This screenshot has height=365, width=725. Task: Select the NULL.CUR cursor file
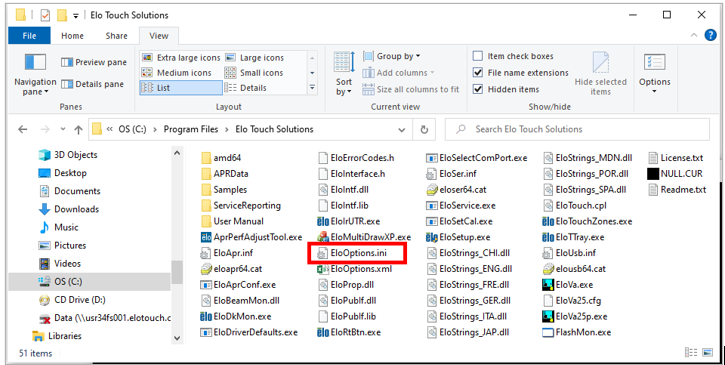tap(676, 174)
